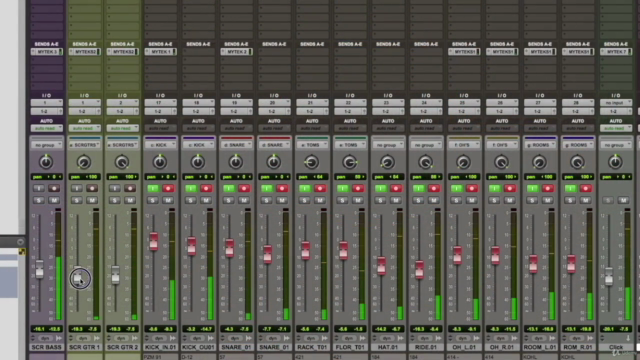Click the SCR GTR 1 volume fader
Screen dimensions: 640x360
pyautogui.click(x=78, y=276)
